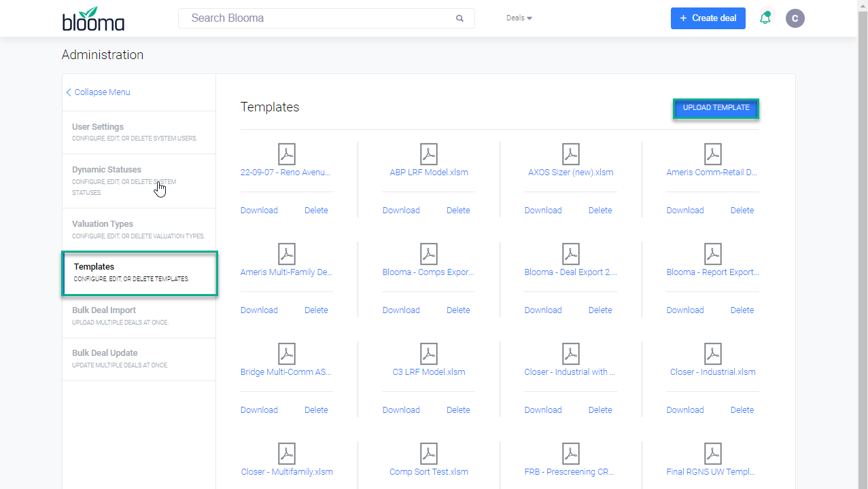Click the search magnifier icon
Viewport: 868px width, 489px height.
[x=459, y=18]
